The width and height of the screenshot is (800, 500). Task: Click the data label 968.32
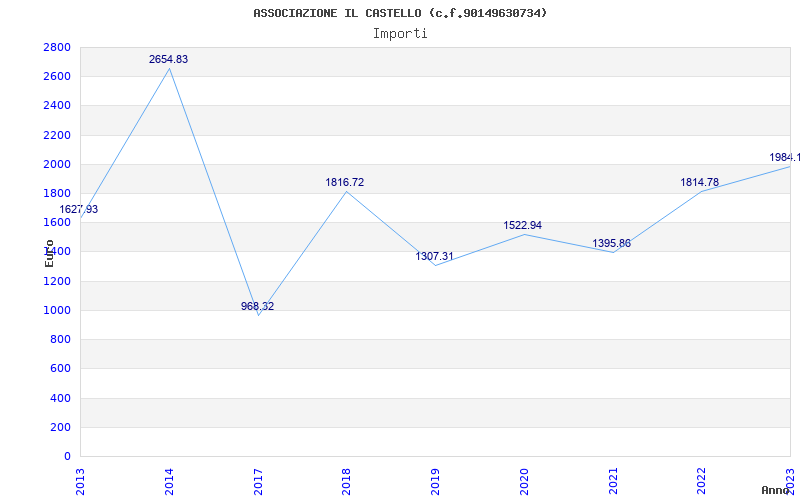[257, 306]
